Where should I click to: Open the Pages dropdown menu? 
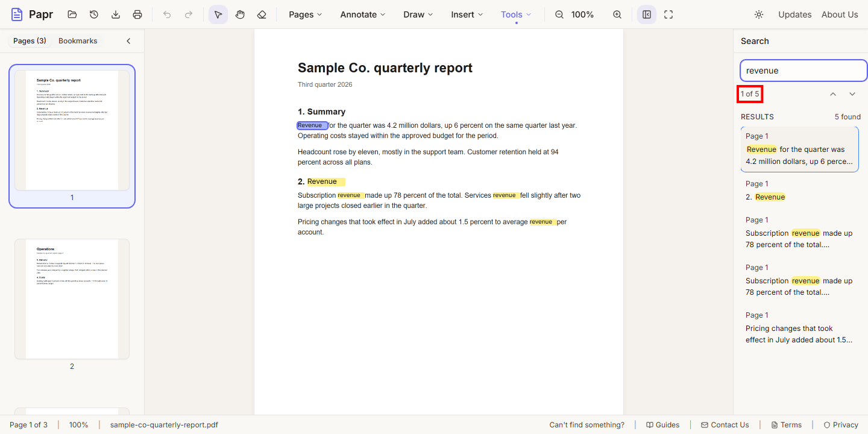[x=305, y=14]
